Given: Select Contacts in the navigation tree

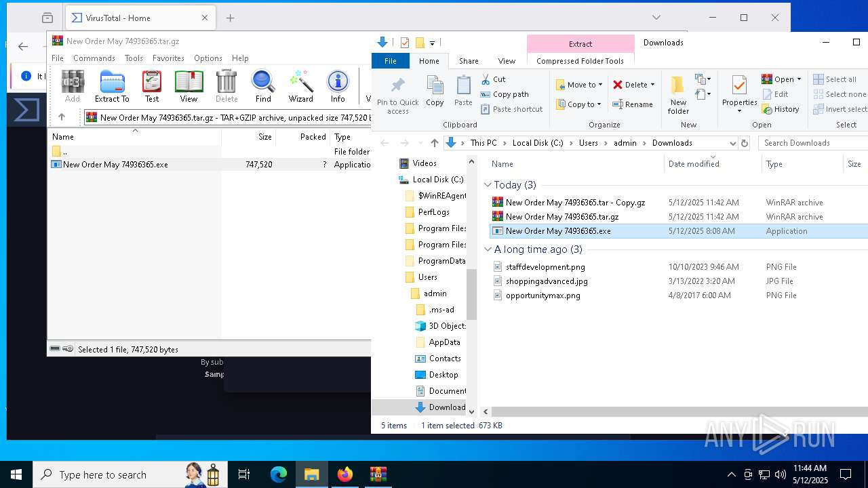Looking at the screenshot, I should tap(445, 359).
